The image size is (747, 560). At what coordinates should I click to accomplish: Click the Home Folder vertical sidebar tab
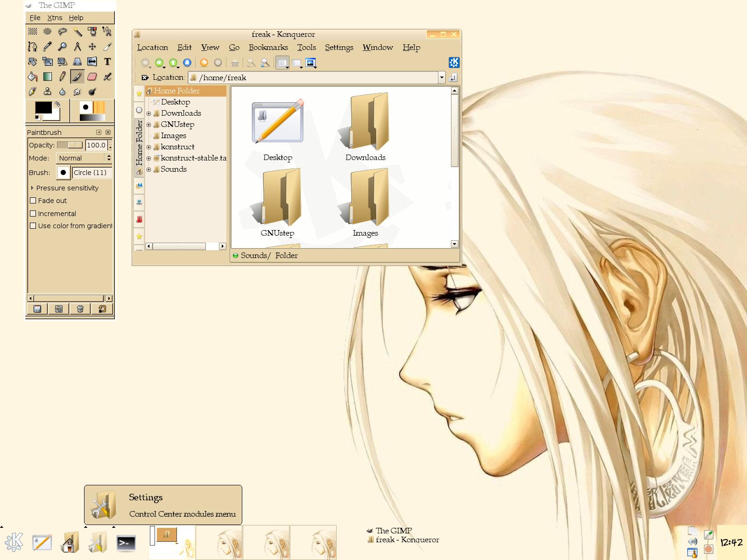(x=139, y=147)
